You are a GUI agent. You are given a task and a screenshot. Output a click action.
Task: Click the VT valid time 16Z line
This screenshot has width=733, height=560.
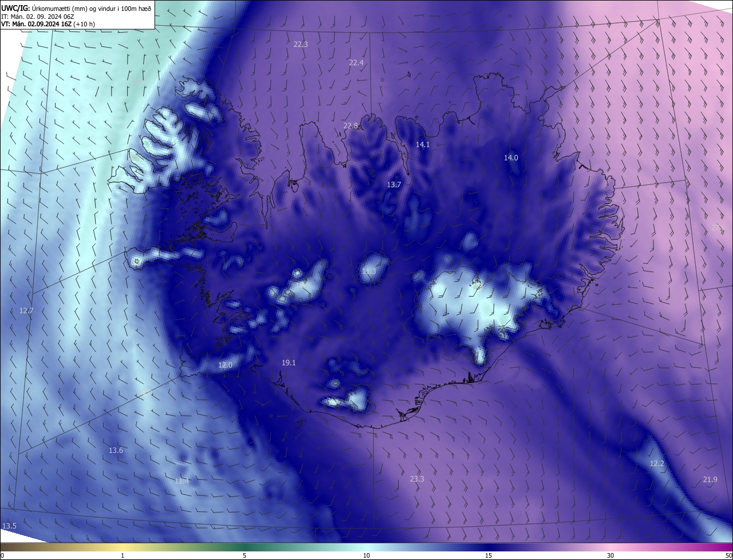48,25
